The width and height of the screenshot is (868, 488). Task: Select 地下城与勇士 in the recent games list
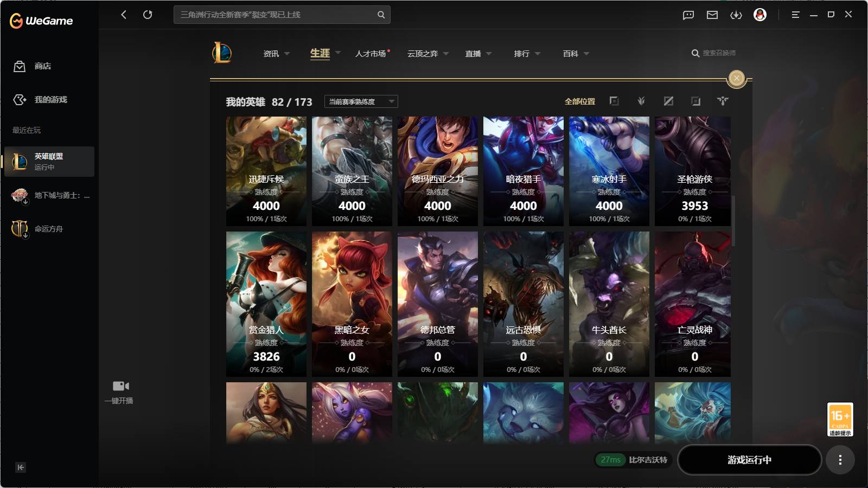click(x=49, y=196)
